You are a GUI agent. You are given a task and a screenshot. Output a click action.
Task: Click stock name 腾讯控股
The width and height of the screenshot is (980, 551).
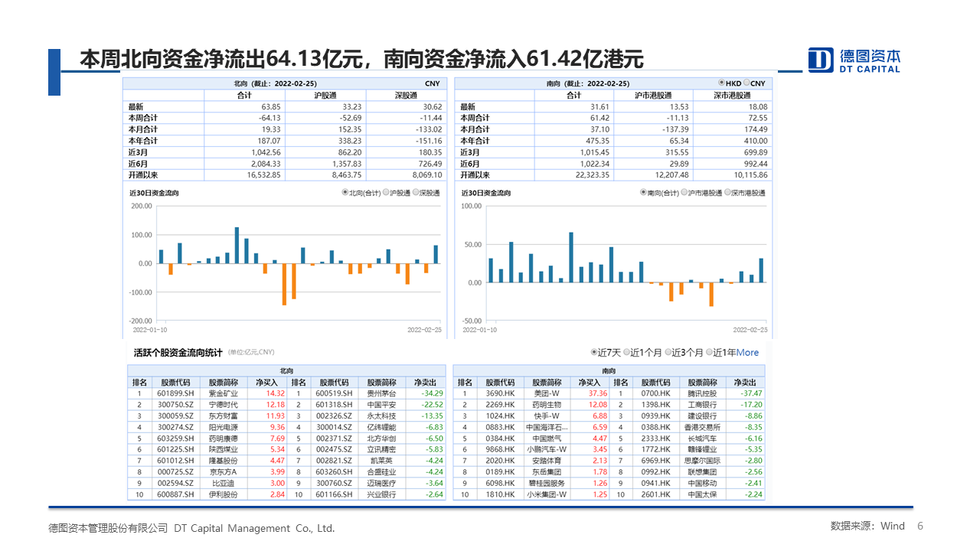(703, 393)
